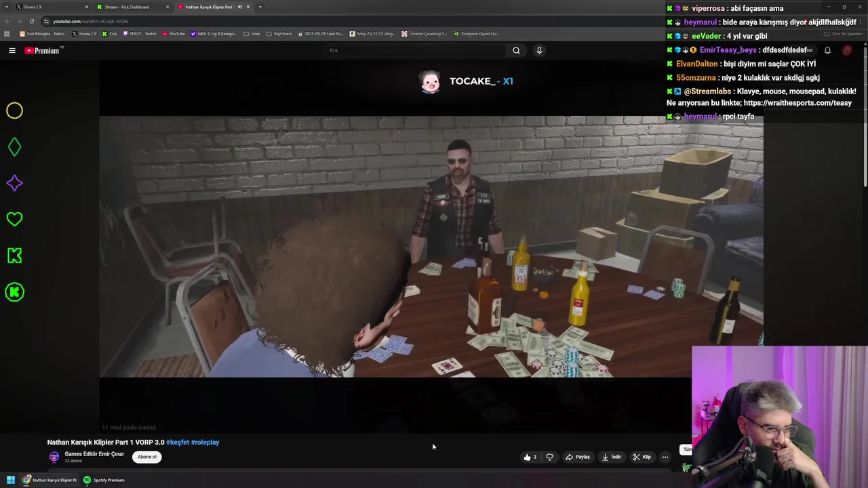
Task: Open the Ücretsiz Çevrimiçi bookmark
Action: click(x=425, y=33)
